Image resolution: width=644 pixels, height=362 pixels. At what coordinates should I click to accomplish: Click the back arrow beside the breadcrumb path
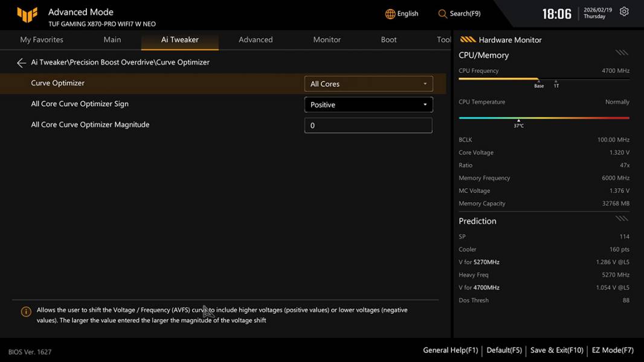tap(21, 63)
